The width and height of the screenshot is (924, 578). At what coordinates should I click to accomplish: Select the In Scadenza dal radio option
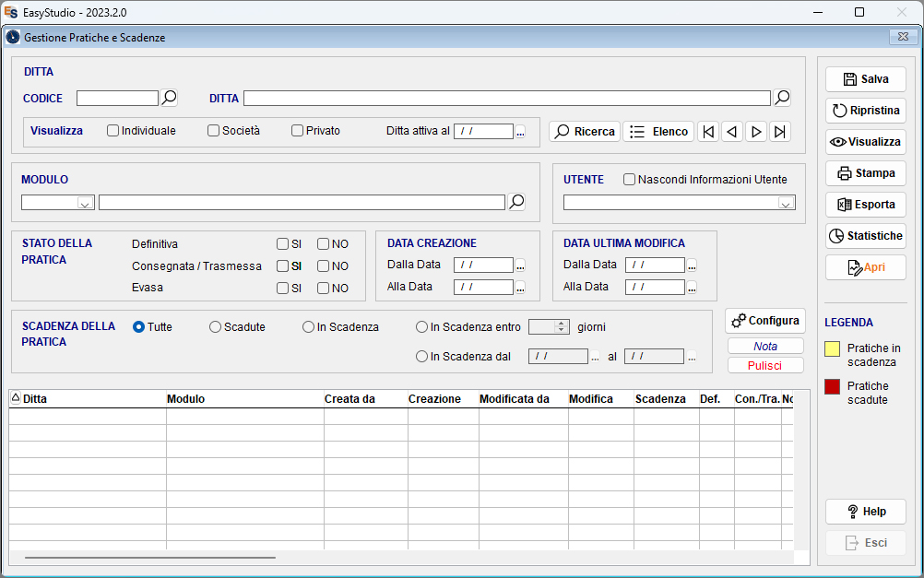click(x=422, y=357)
